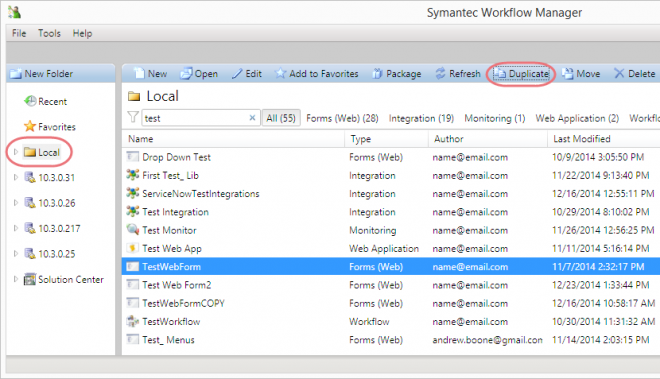Click the 10.3.0.31 server icon
Screen dimensions: 660x379
pyautogui.click(x=30, y=177)
